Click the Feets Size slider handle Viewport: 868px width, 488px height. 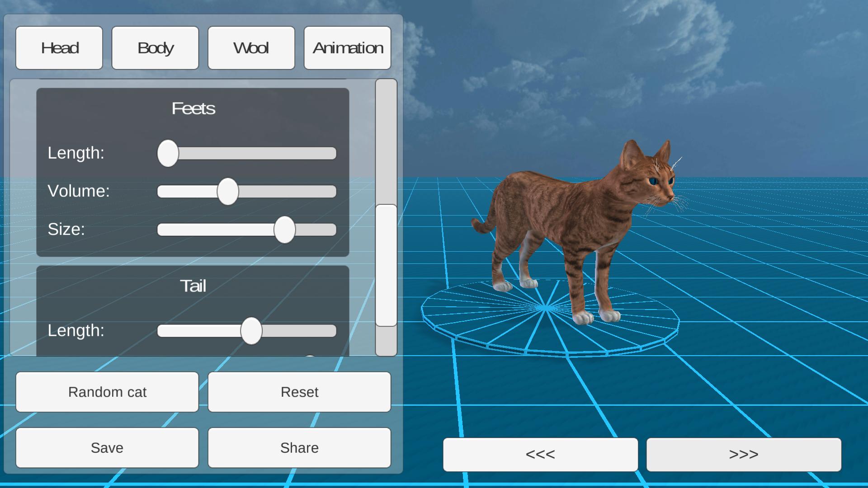pos(284,230)
